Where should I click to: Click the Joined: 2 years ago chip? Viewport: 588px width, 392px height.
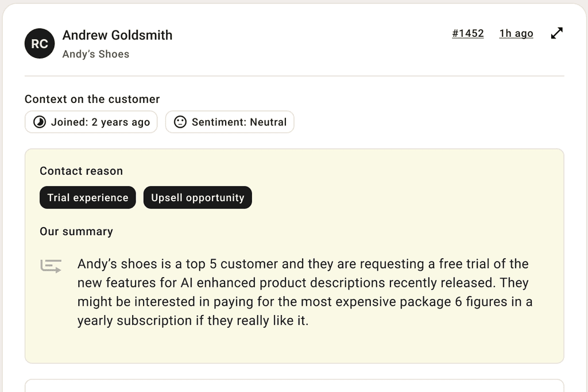click(x=91, y=122)
